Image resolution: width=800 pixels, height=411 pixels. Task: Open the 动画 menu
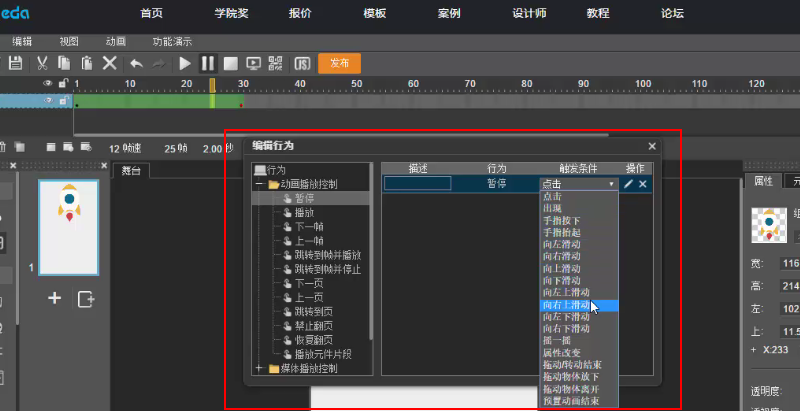(x=116, y=42)
